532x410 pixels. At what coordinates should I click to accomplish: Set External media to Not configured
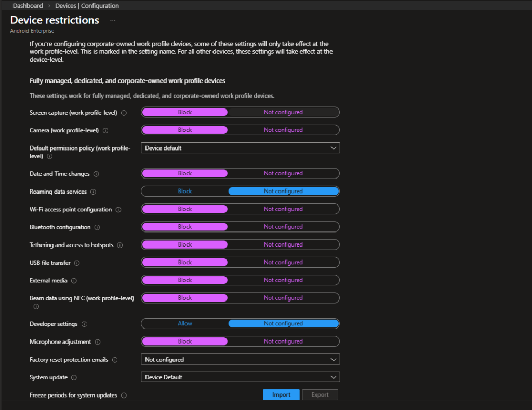point(283,280)
